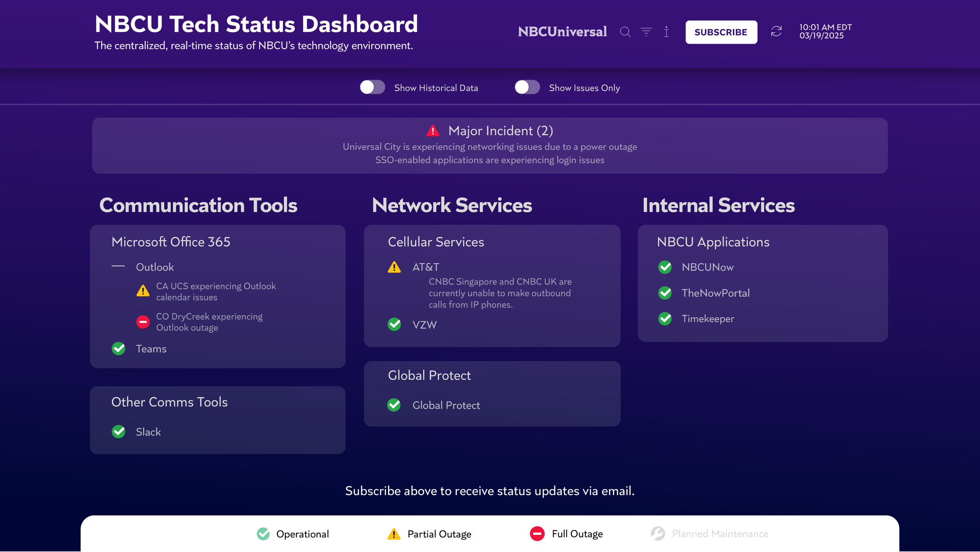Click the Timekeeper operational status icon
Viewport: 980px width, 552px height.
(x=665, y=319)
